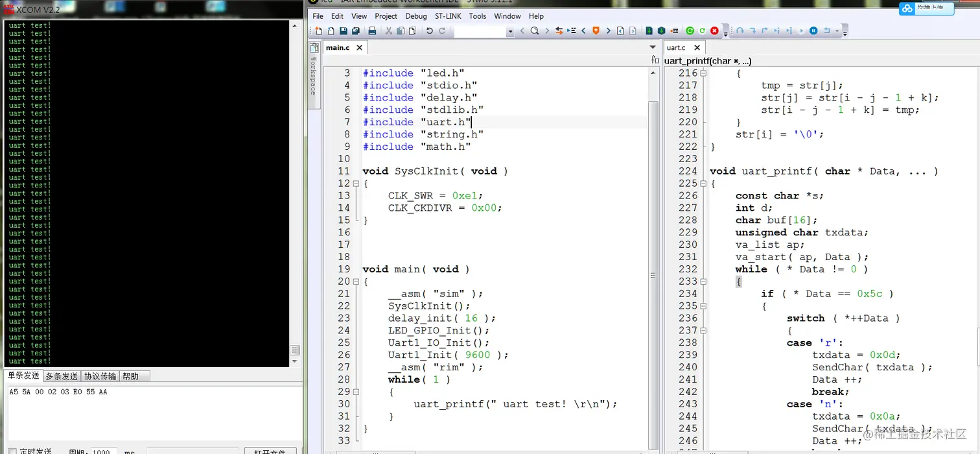Screen dimensions: 980x454
Task: Click the XCOM receive area scrollbar down arrow
Action: pyautogui.click(x=295, y=361)
